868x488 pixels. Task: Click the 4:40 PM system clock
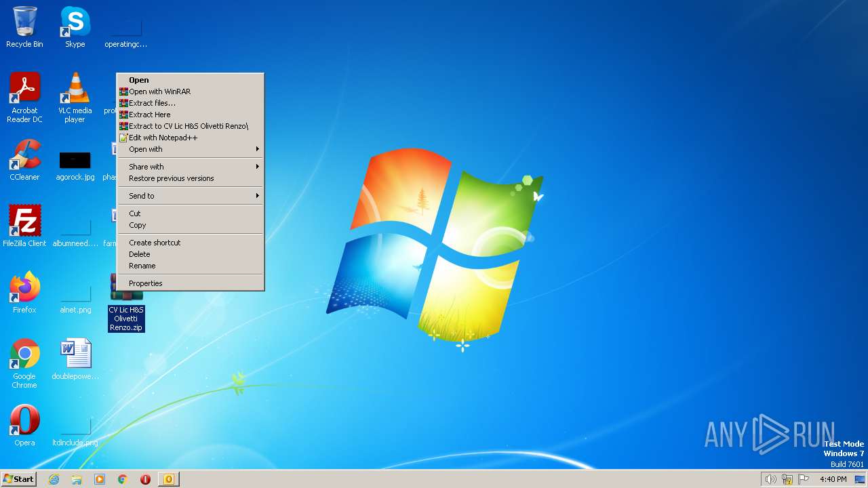tap(833, 479)
